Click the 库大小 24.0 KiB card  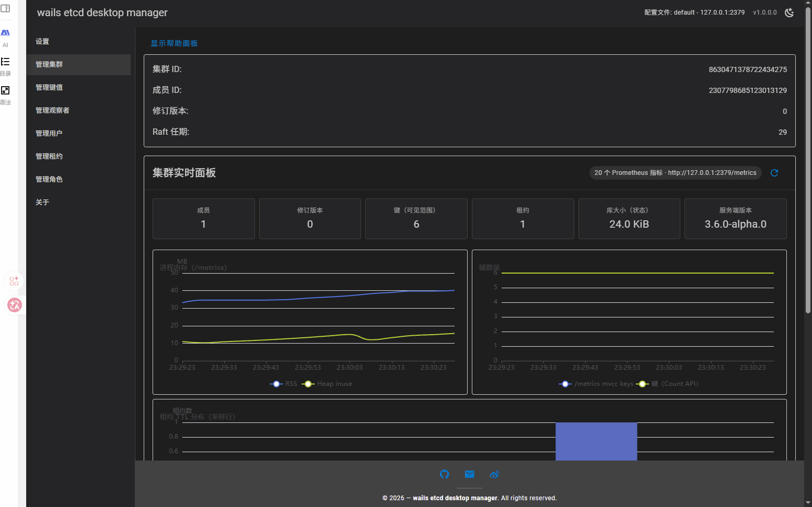pyautogui.click(x=629, y=219)
